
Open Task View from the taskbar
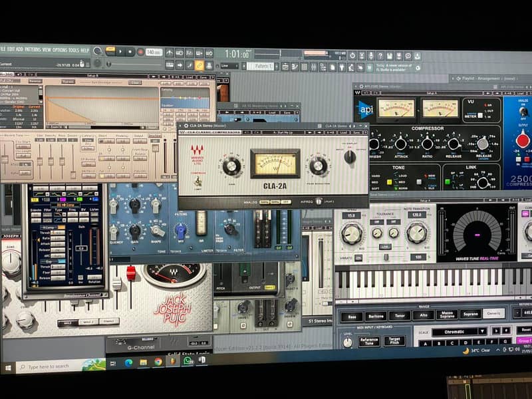tap(113, 363)
